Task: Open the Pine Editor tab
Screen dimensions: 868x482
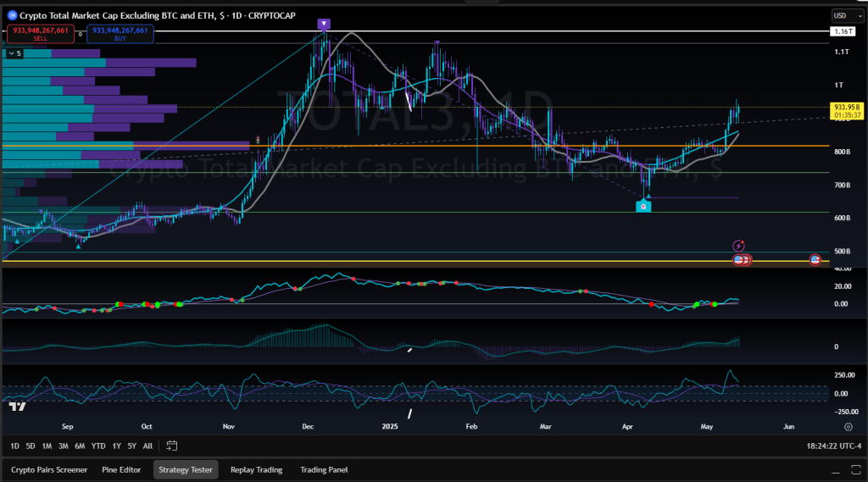Action: tap(121, 470)
